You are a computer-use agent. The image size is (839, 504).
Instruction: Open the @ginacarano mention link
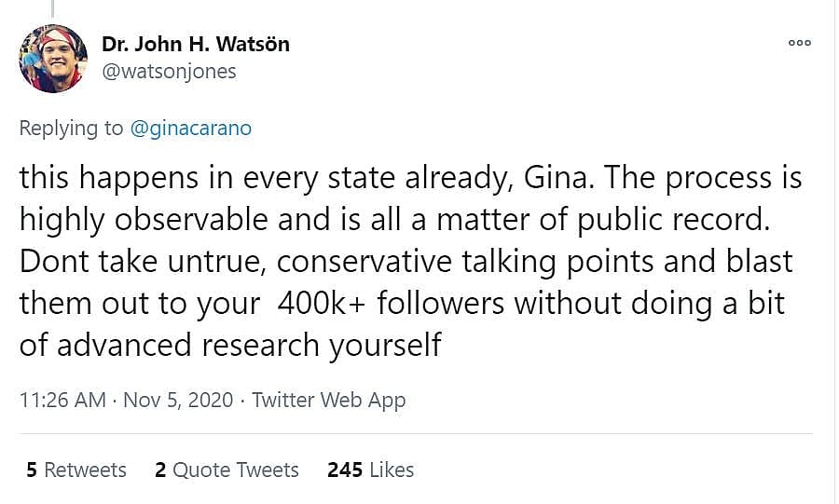[190, 129]
